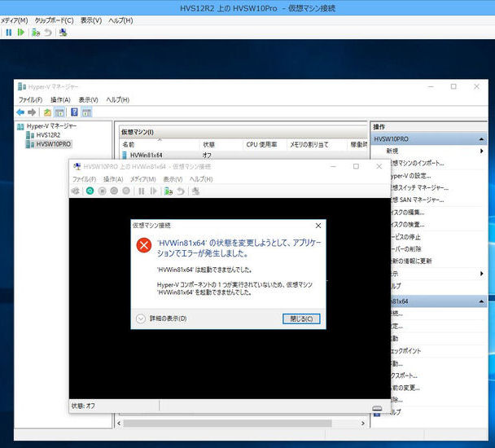This screenshot has width=495, height=448.
Task: Open メディア(M) menu in HVWin81x64 window
Action: pyautogui.click(x=143, y=179)
